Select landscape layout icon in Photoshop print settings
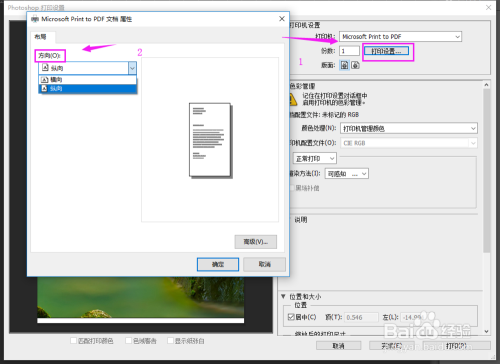Screen dimensions: 500x364 point(355,65)
